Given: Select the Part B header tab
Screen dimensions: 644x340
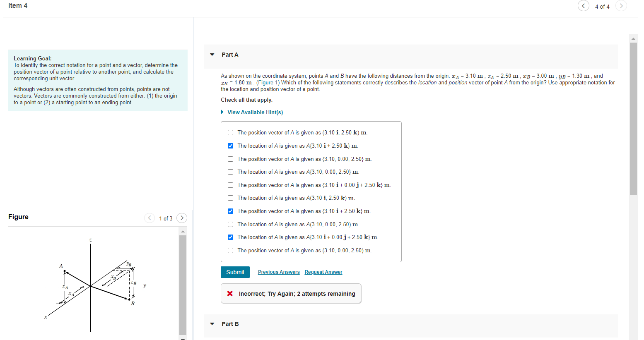Looking at the screenshot, I should tap(230, 324).
